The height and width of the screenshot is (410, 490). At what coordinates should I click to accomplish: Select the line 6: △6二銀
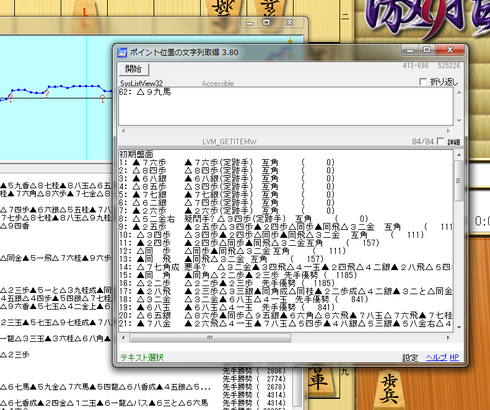tap(227, 203)
